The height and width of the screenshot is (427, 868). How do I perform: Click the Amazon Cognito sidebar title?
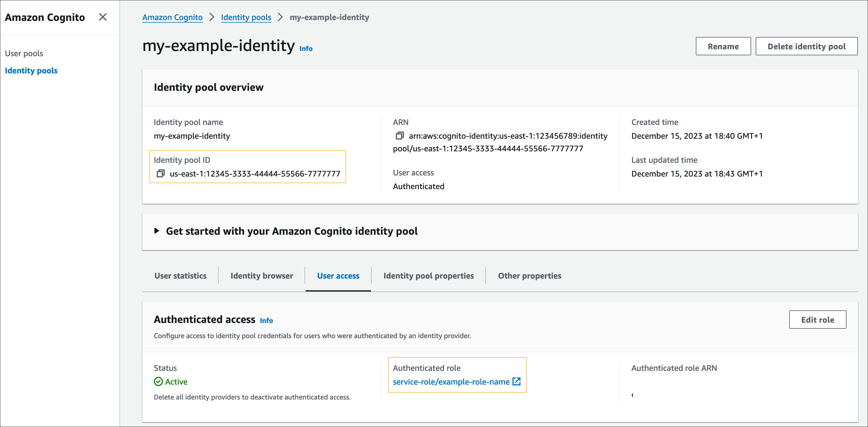(x=45, y=17)
